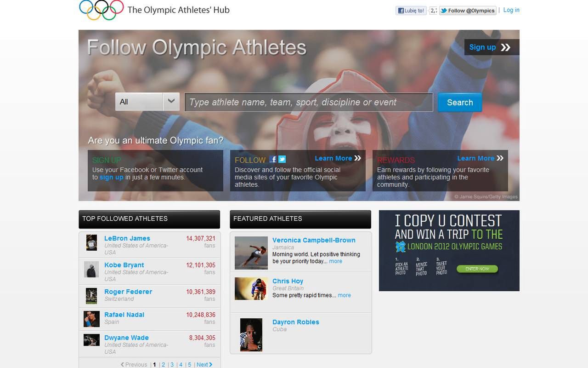This screenshot has height=368, width=588.
Task: Click Rafael Nadal thumbnail photo
Action: [91, 319]
